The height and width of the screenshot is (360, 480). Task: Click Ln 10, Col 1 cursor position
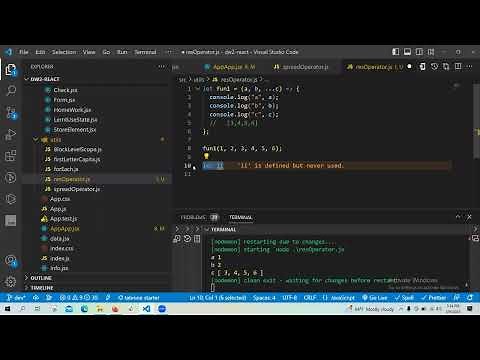[x=218, y=298]
